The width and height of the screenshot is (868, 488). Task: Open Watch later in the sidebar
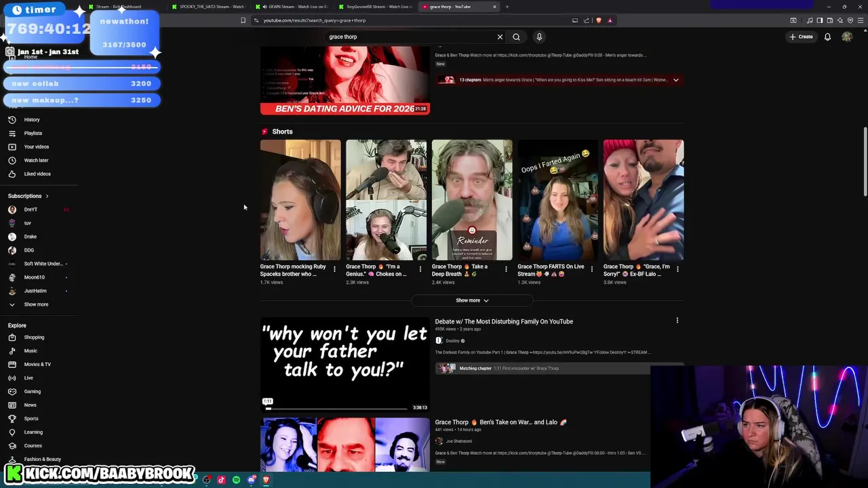click(x=36, y=161)
